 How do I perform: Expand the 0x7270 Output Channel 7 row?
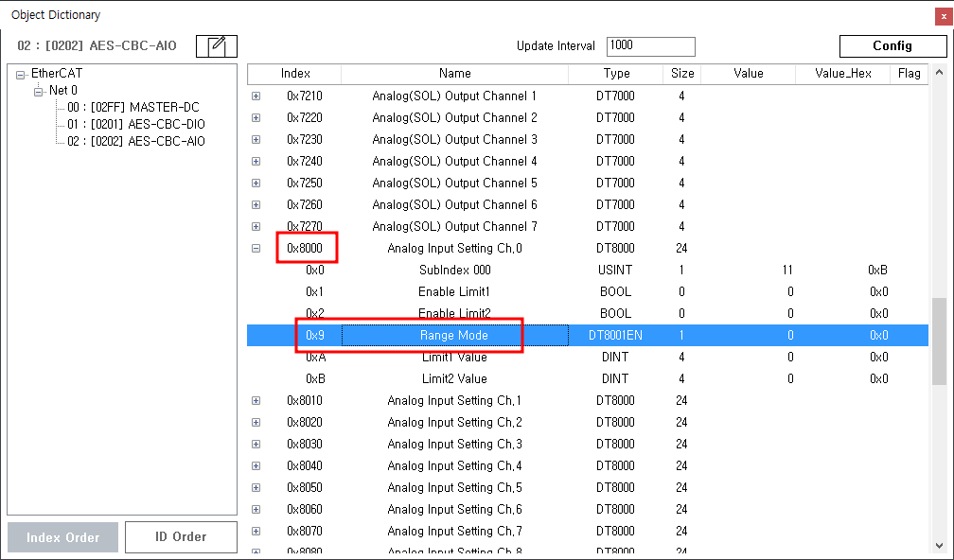256,227
